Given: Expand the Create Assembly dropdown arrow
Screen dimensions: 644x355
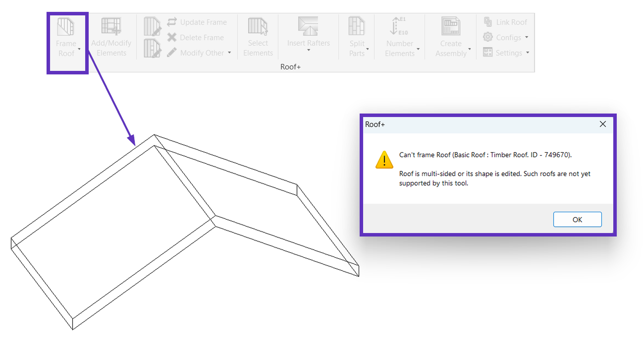Looking at the screenshot, I should point(470,49).
